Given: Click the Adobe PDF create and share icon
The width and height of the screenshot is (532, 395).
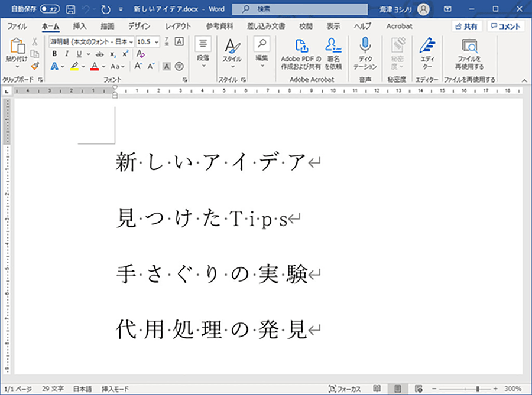Looking at the screenshot, I should pyautogui.click(x=301, y=46).
